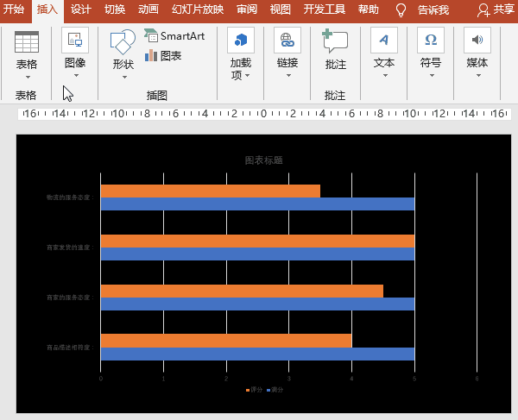This screenshot has height=420, width=518.
Task: Select blue bar for 物流的服务态度
Action: (x=257, y=204)
